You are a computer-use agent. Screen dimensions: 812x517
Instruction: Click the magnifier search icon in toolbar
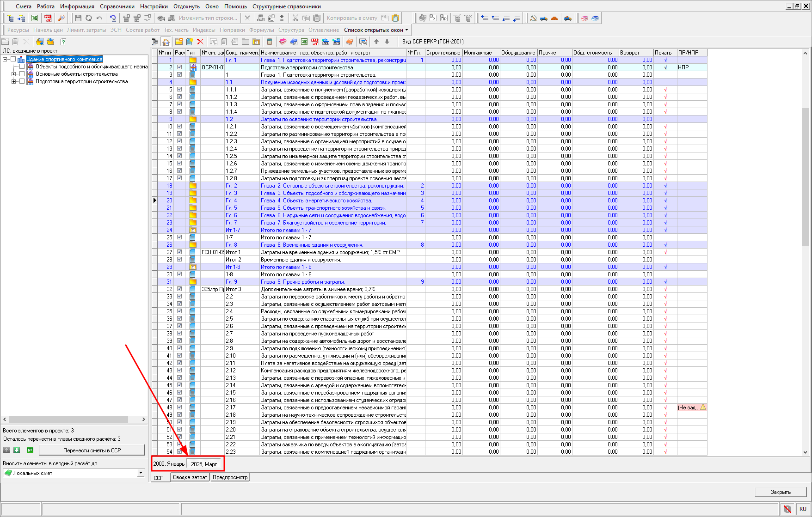click(x=61, y=18)
